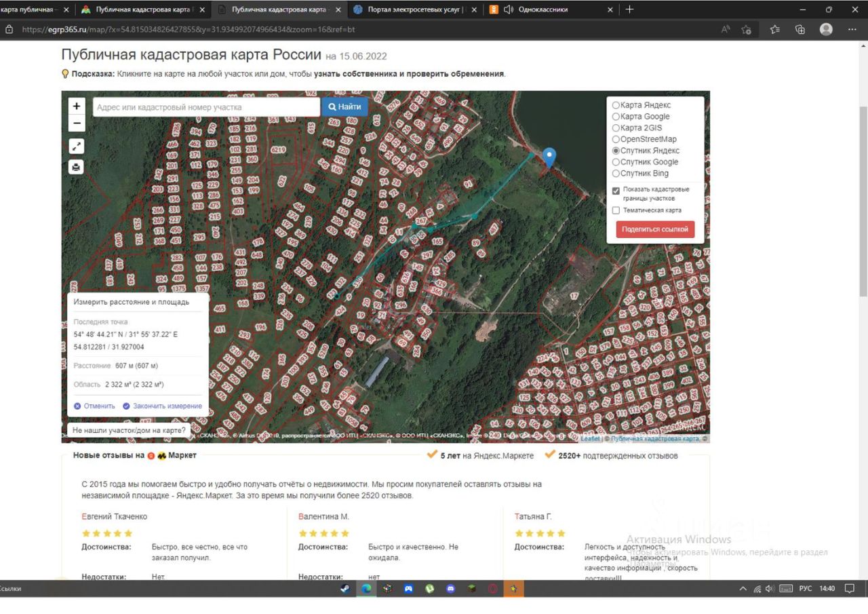The image size is (868, 614).
Task: Zoom out the map with minus button
Action: click(x=77, y=123)
